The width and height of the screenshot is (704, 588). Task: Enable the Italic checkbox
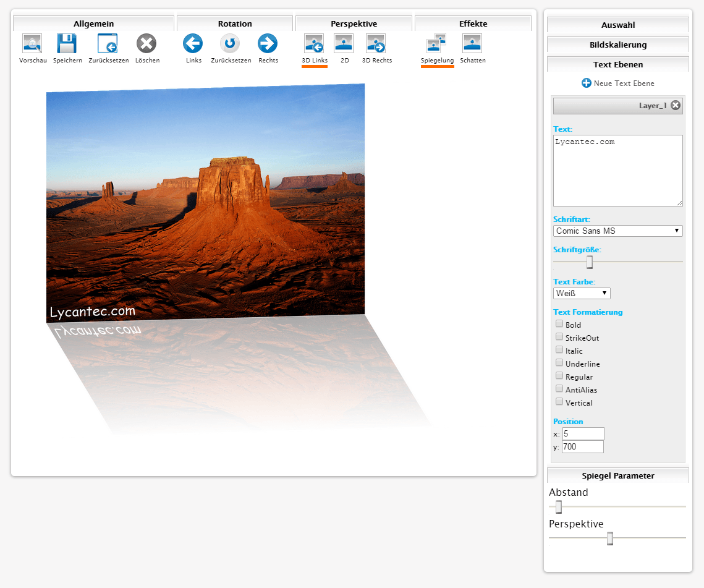[x=559, y=350]
